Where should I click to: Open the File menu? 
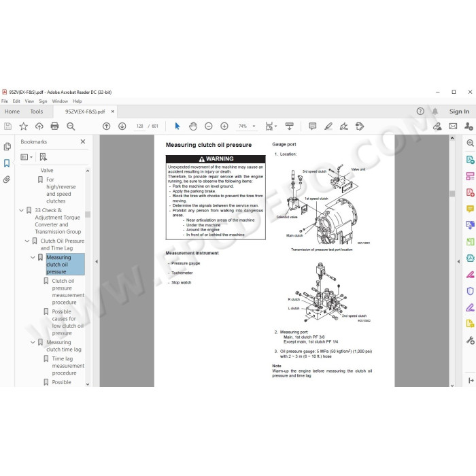coord(5,101)
